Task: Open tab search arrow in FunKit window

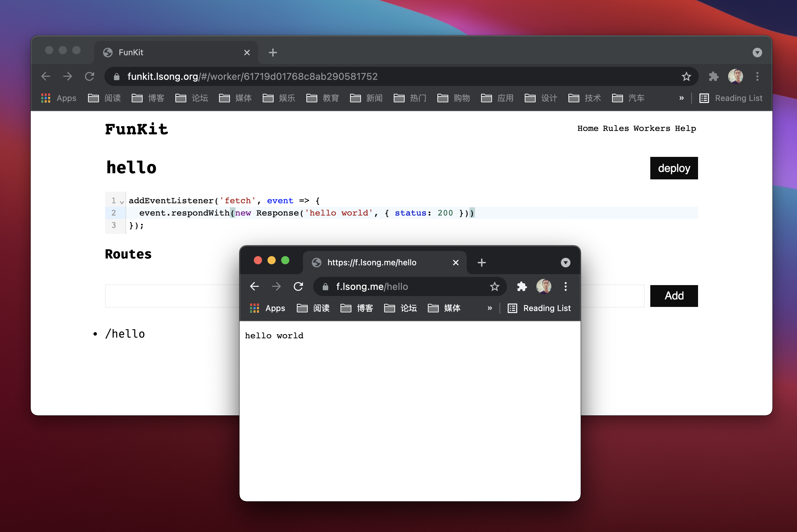Action: pos(757,53)
